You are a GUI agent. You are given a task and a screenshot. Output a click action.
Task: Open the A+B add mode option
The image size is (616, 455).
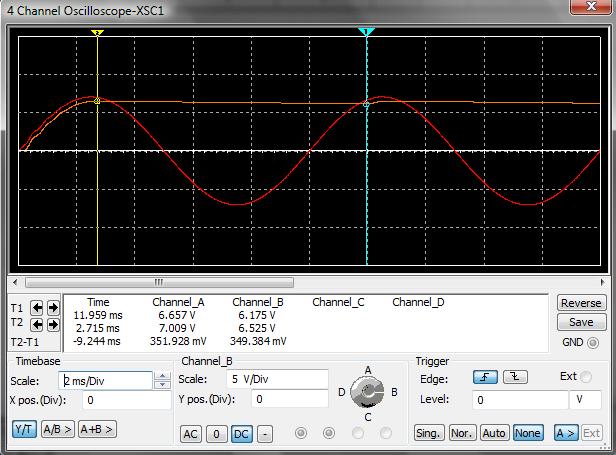click(97, 429)
